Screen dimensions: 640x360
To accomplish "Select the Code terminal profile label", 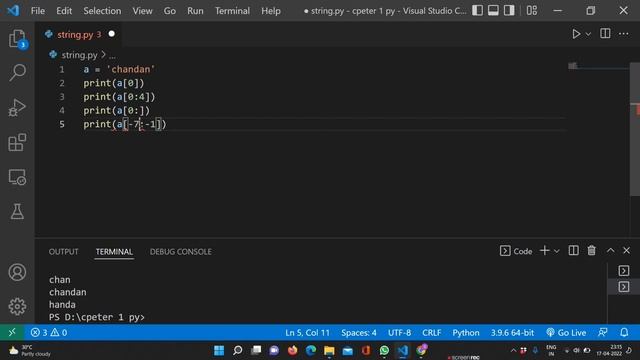I will pos(516,251).
